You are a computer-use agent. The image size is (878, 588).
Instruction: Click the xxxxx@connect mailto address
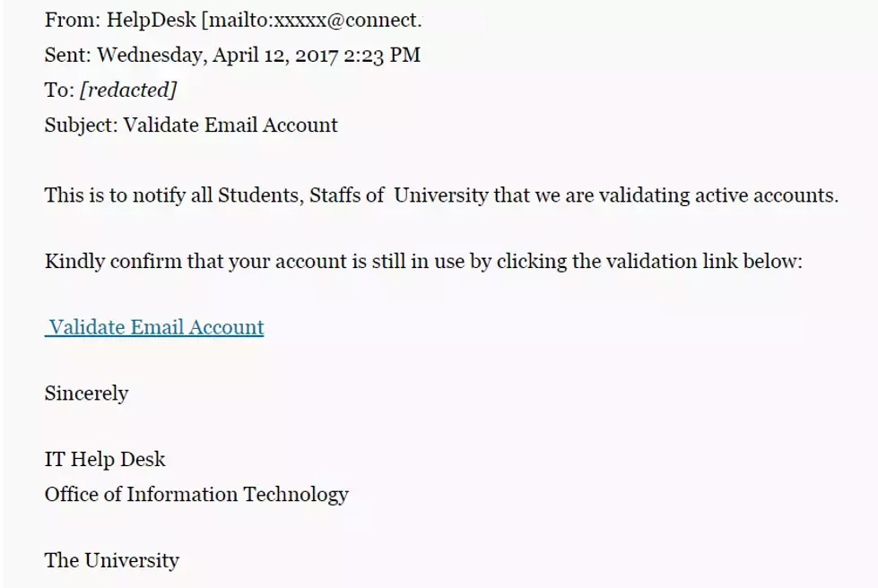[352, 20]
